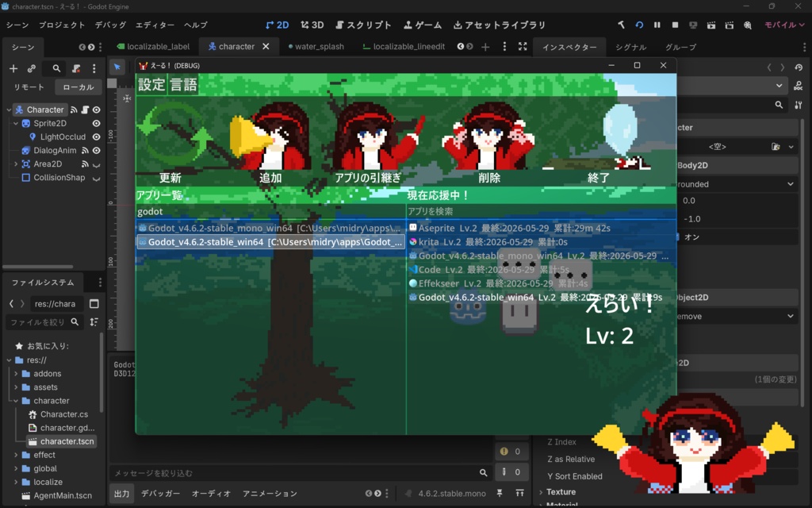Open the プロジェクト menu
Image resolution: width=812 pixels, height=508 pixels.
coord(62,25)
